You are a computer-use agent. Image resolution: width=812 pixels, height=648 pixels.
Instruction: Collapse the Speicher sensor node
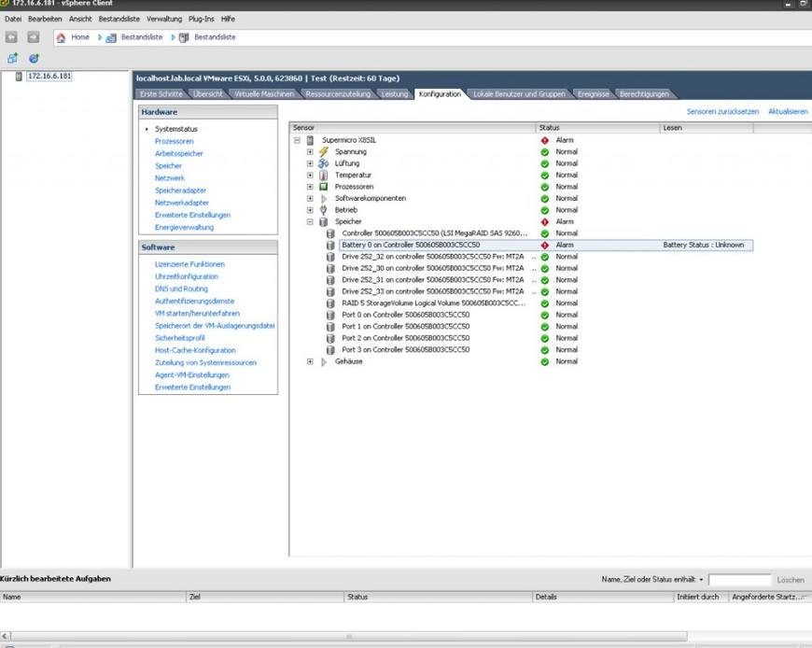[x=310, y=221]
